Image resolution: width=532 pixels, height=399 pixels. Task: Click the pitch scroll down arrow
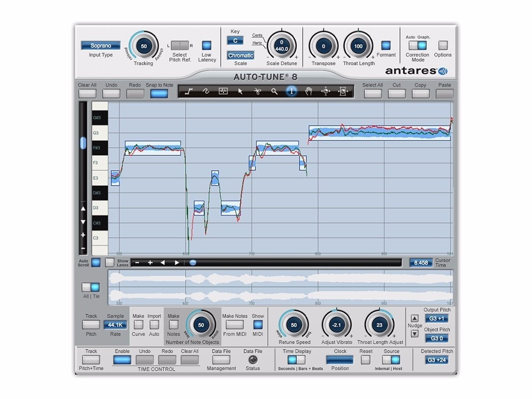point(83,222)
